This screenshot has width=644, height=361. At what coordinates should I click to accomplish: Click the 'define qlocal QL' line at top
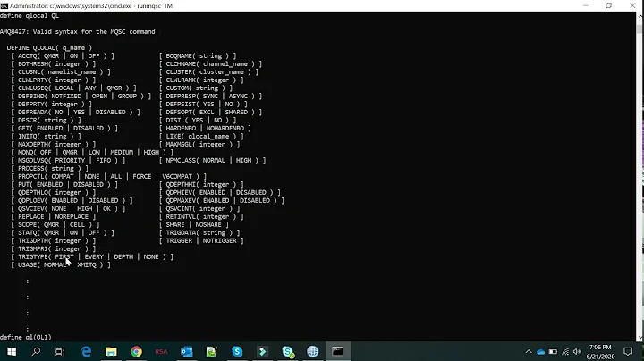30,15
